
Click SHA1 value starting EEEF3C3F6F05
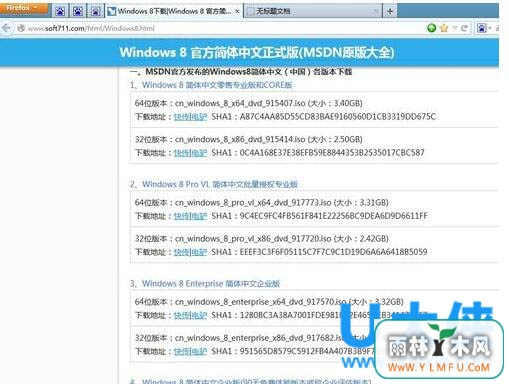click(x=333, y=252)
